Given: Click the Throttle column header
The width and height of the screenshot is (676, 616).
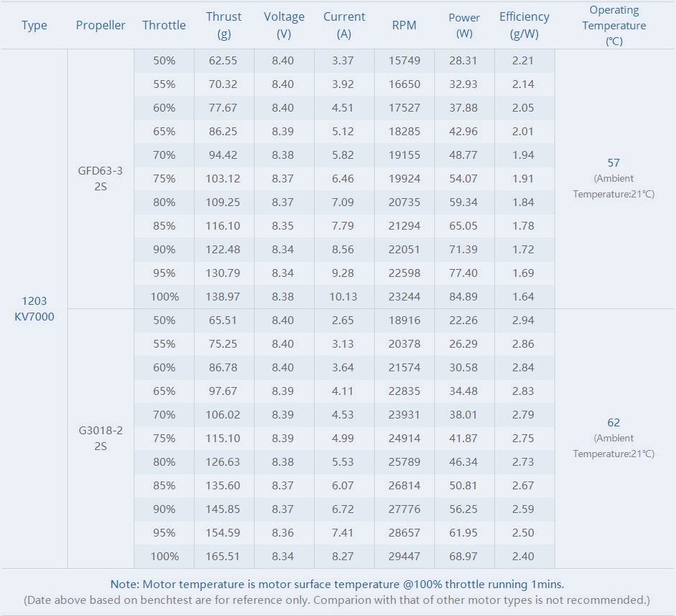Looking at the screenshot, I should tap(164, 25).
